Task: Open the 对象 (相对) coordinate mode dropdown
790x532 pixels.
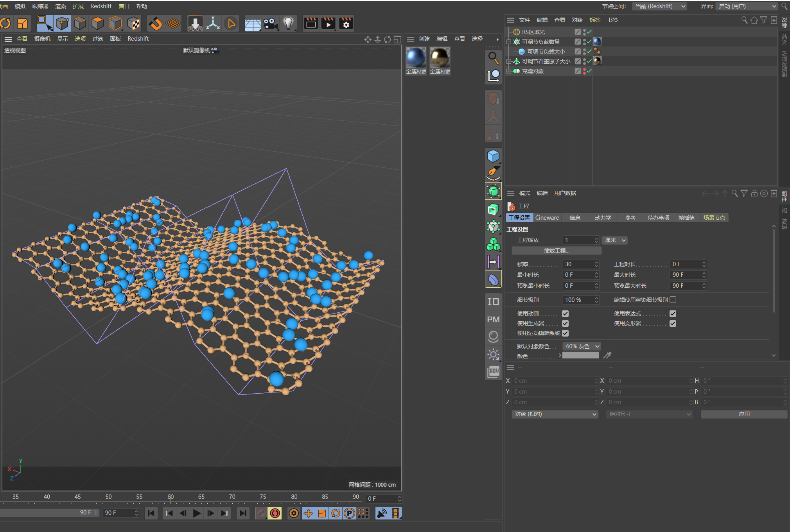Action: point(555,414)
